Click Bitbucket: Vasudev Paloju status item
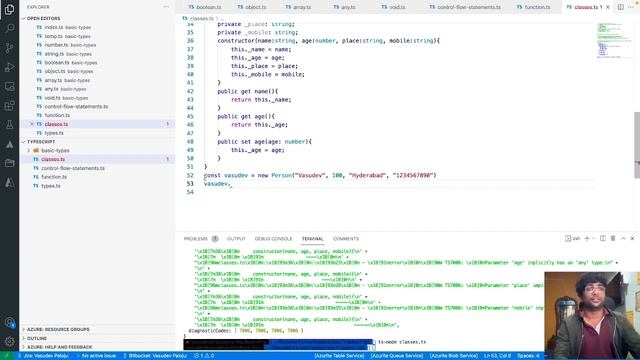The width and height of the screenshot is (640, 360). pyautogui.click(x=155, y=356)
